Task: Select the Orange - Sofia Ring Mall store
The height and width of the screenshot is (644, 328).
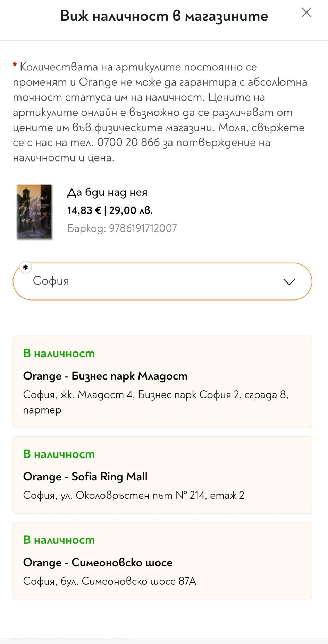Action: click(85, 477)
